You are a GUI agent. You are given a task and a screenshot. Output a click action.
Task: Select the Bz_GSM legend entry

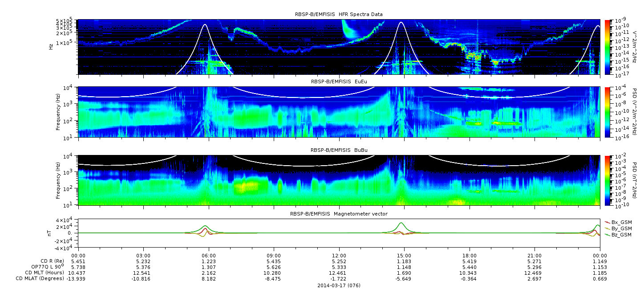[618, 234]
